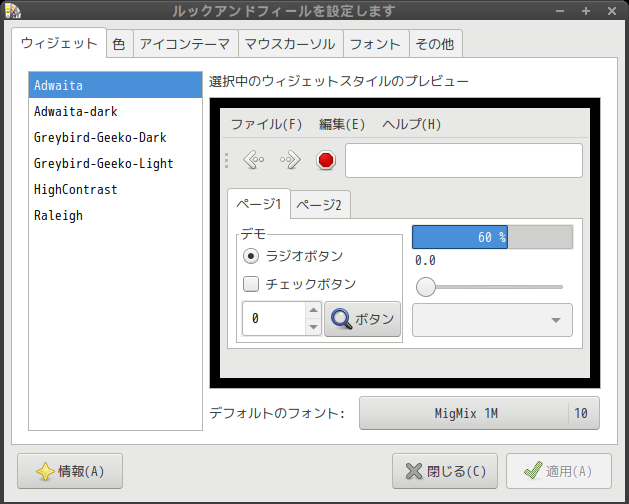This screenshot has width=629, height=504.
Task: Select the Greybird-Geeko-Light theme
Action: (116, 163)
